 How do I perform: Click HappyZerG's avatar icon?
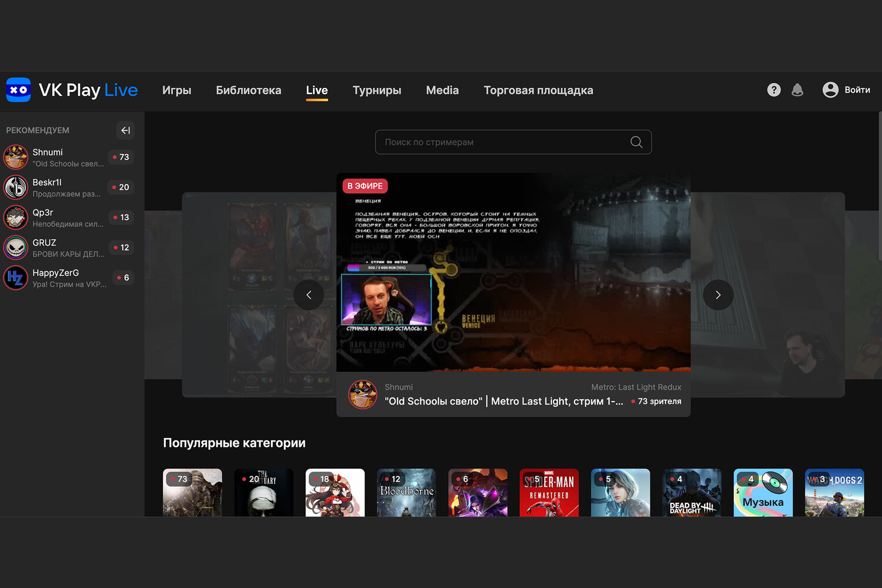[16, 278]
